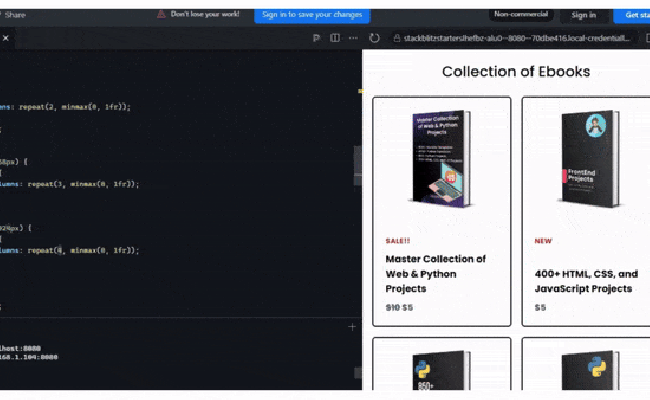Image resolution: width=650 pixels, height=400 pixels.
Task: Click the bottom-right Python book cover thumbnail
Action: click(591, 370)
